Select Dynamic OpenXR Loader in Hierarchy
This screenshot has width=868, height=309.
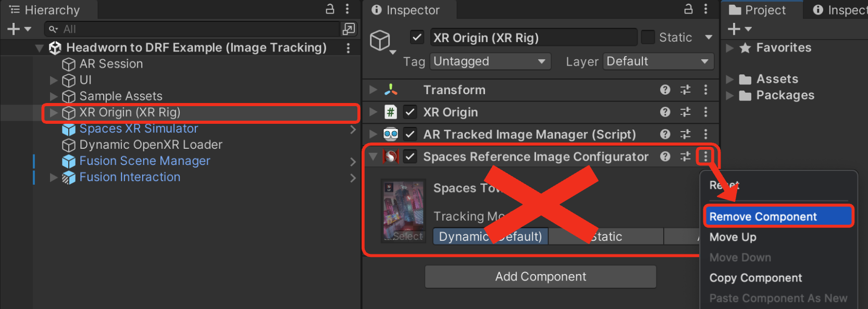coord(151,145)
